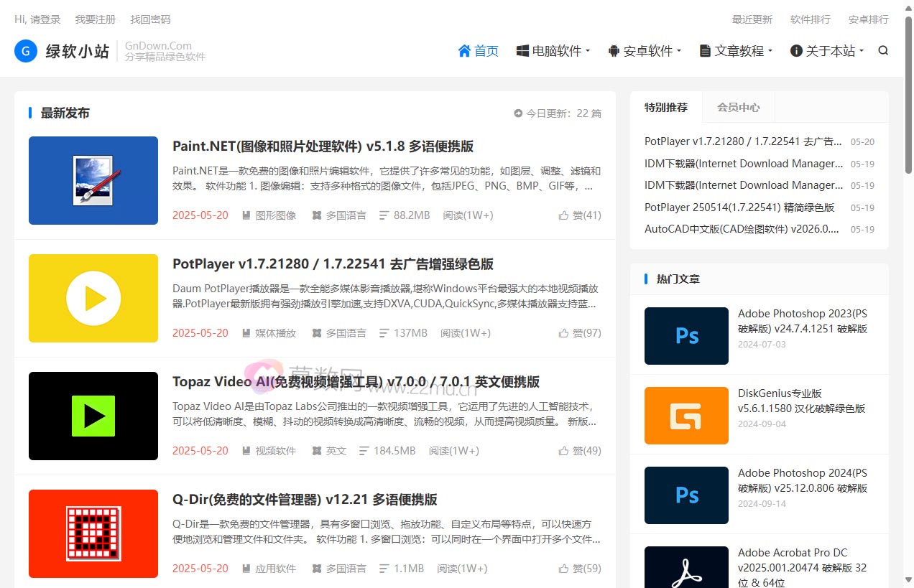The width and height of the screenshot is (914, 588).
Task: Click the 图形图像 category icon under Paint.NET
Action: coord(245,215)
